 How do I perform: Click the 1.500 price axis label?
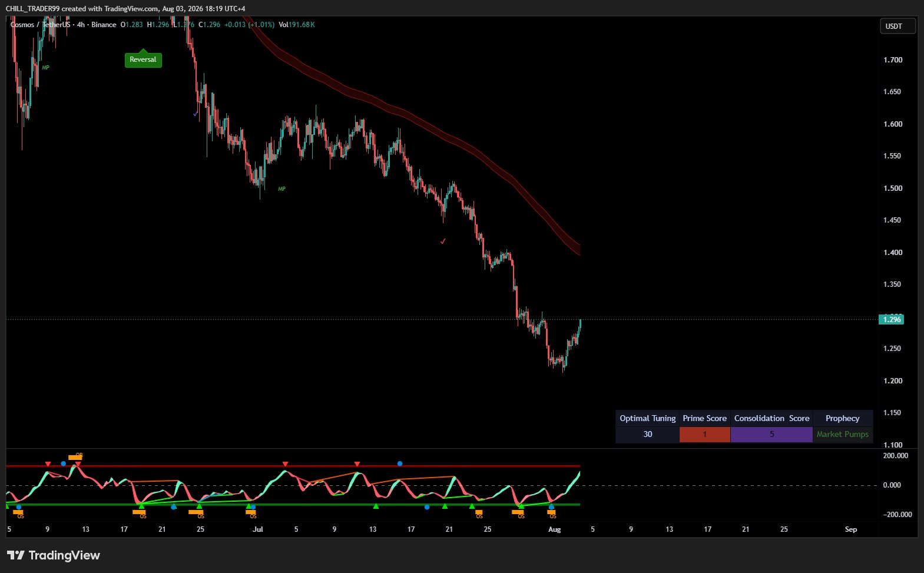[893, 188]
